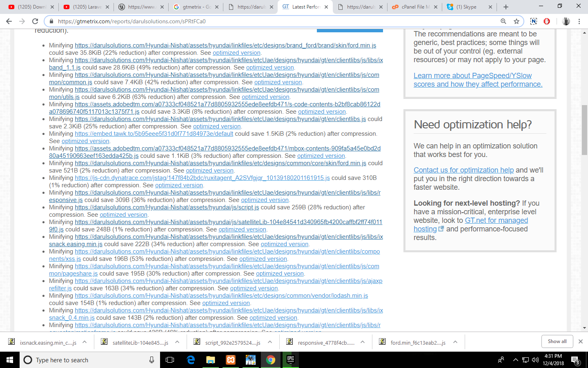This screenshot has width=588, height=368.
Task: Switch to the "(1) Skype" tab
Action: (x=469, y=7)
